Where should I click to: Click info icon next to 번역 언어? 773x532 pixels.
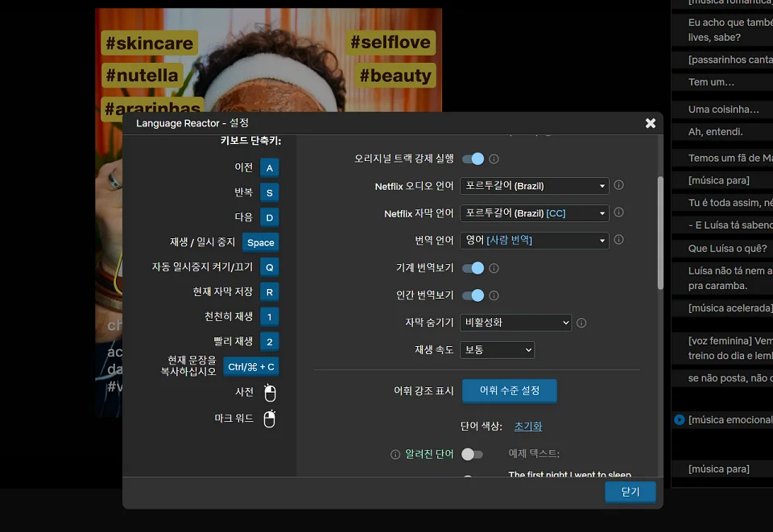tap(618, 239)
